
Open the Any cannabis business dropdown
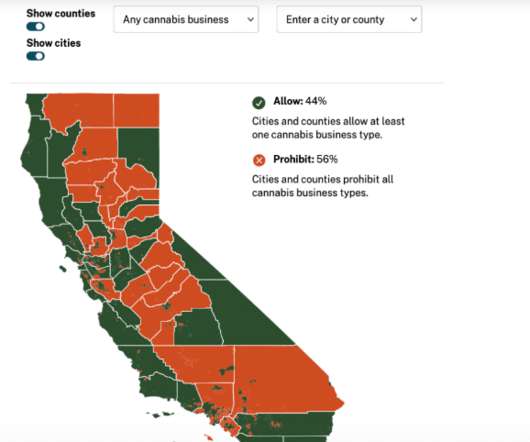186,19
